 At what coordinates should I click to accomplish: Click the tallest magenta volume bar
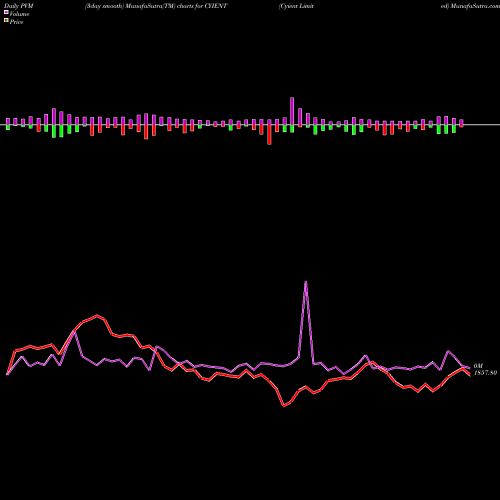pos(292,111)
